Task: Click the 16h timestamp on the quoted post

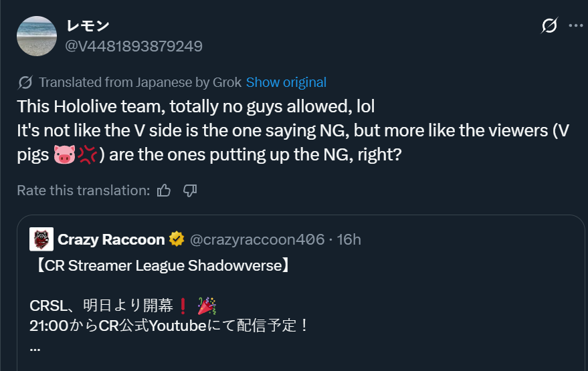Action: (349, 239)
